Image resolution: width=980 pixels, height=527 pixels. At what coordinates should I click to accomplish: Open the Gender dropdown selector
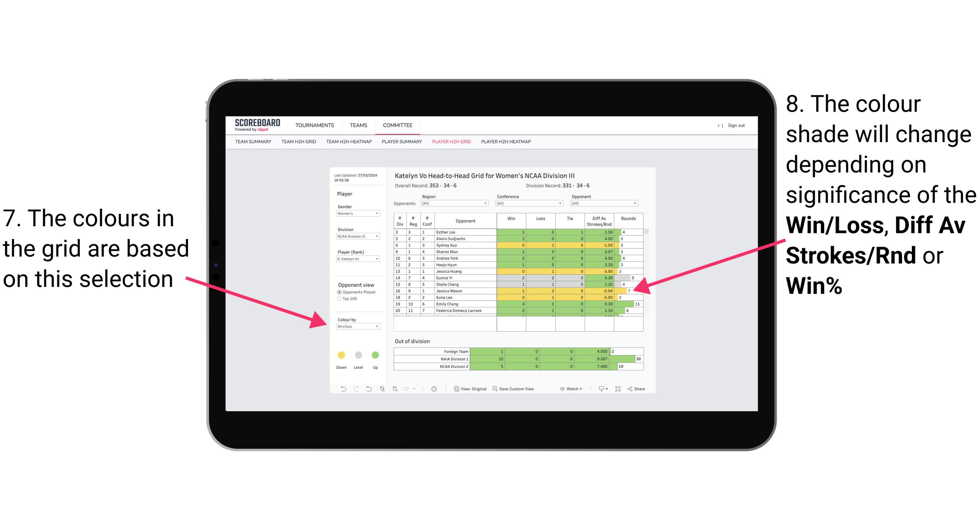(378, 214)
